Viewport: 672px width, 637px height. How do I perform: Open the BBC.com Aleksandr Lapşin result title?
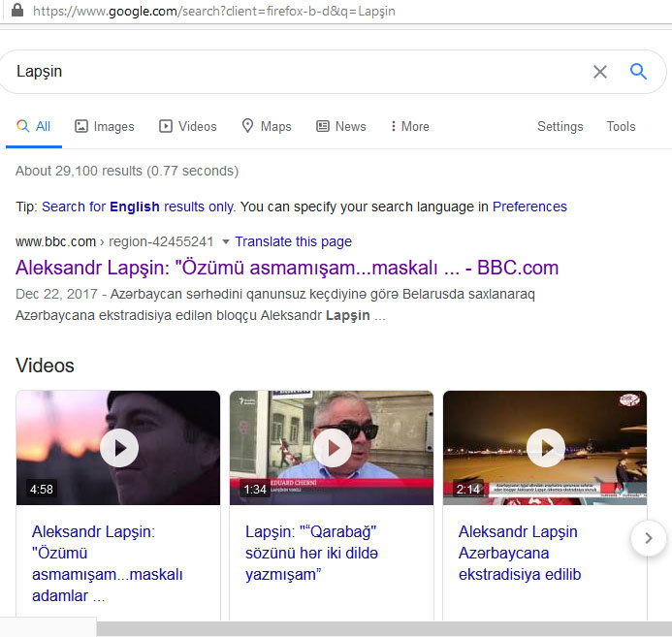pyautogui.click(x=287, y=268)
